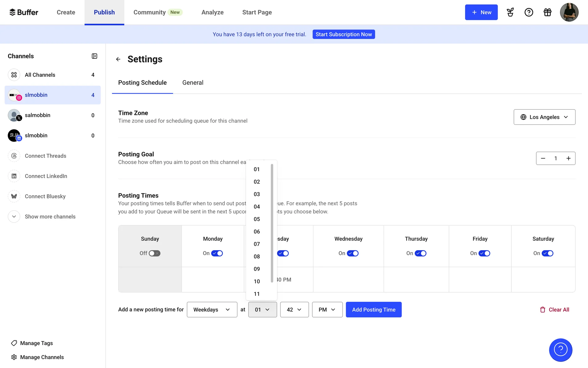Open the Weekdays day selector dropdown
The width and height of the screenshot is (588, 368).
tap(212, 310)
